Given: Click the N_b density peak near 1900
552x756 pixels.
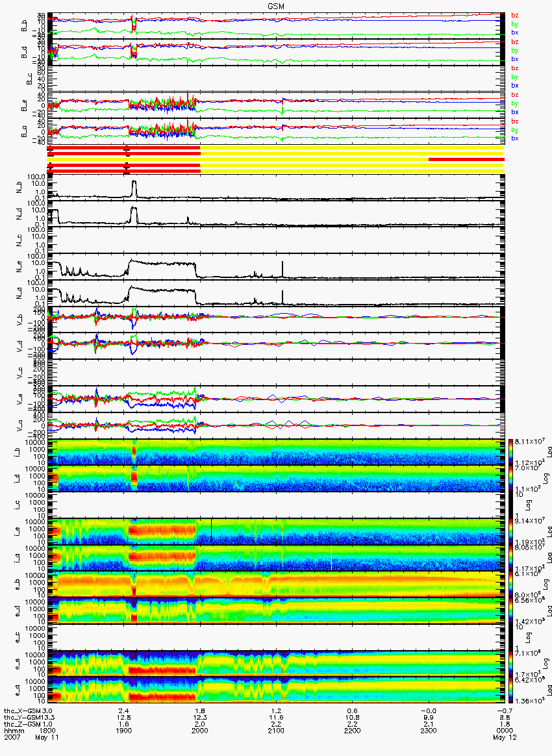Looking at the screenshot, I should click(x=134, y=188).
